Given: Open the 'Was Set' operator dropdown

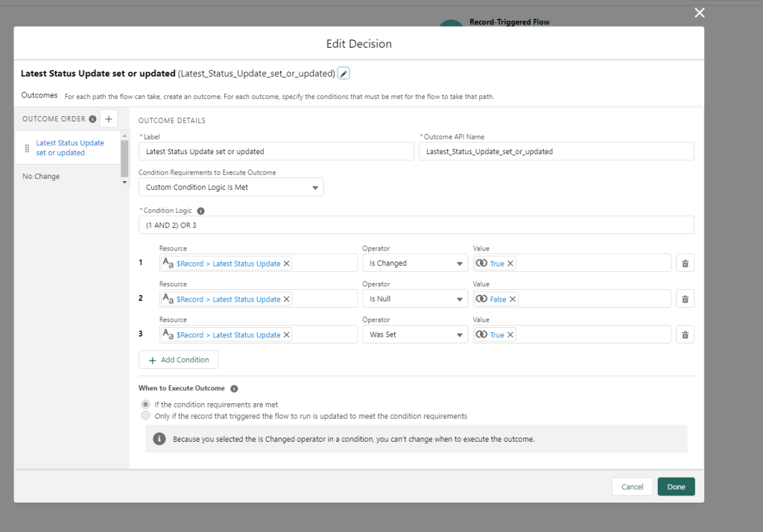Looking at the screenshot, I should pyautogui.click(x=415, y=335).
